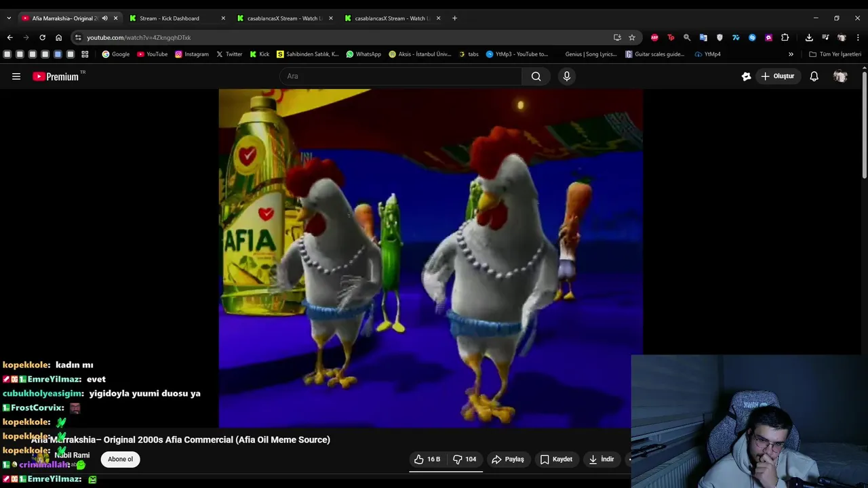Open the Google Translate extension

[703, 37]
